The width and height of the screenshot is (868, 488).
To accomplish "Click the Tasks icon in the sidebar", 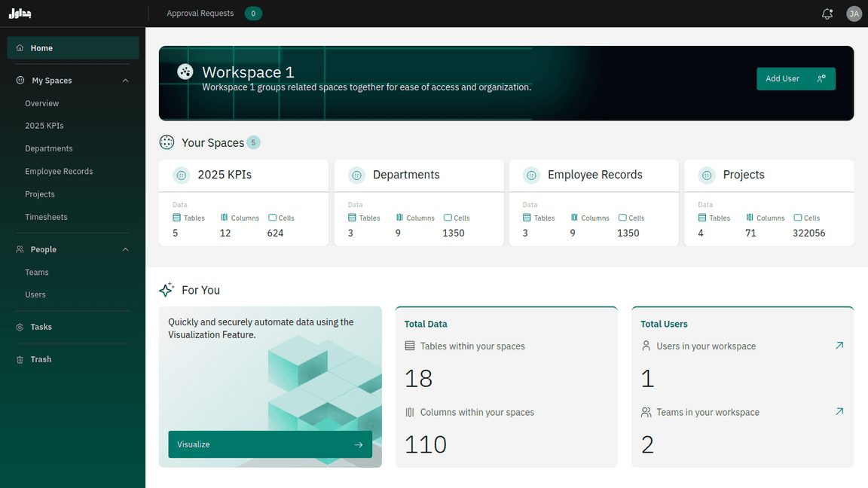I will pyautogui.click(x=18, y=327).
